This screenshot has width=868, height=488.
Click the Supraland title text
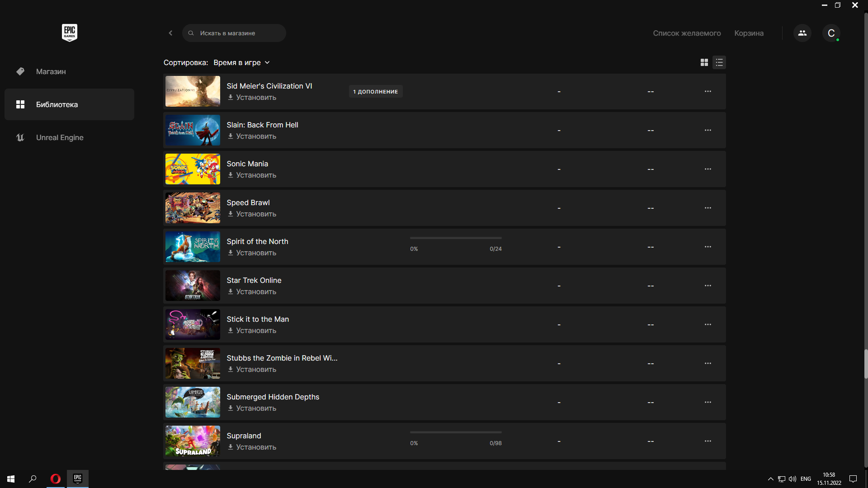[244, 436]
